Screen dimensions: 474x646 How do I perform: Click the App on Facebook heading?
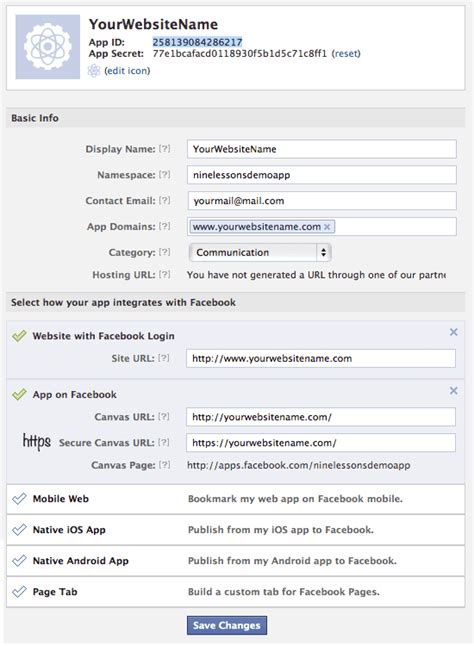pyautogui.click(x=75, y=395)
